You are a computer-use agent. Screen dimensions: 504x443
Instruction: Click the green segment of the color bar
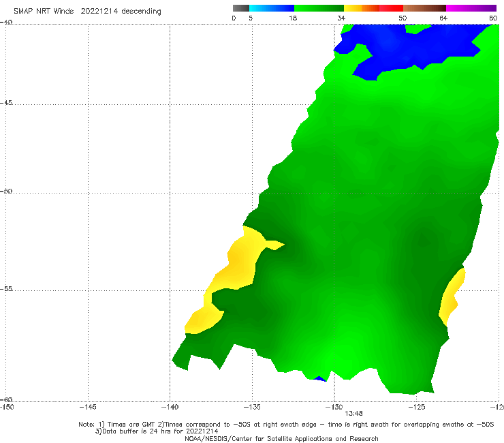(319, 8)
